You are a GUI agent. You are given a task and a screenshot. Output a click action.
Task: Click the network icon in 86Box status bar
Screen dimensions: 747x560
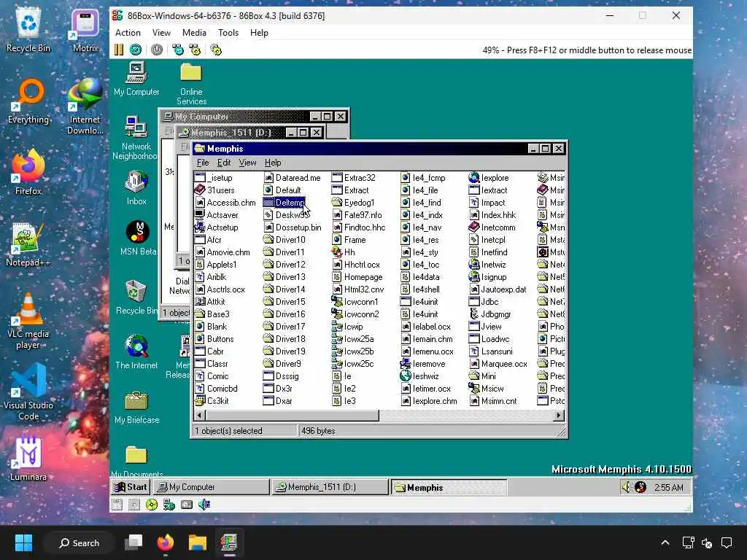pos(169,505)
